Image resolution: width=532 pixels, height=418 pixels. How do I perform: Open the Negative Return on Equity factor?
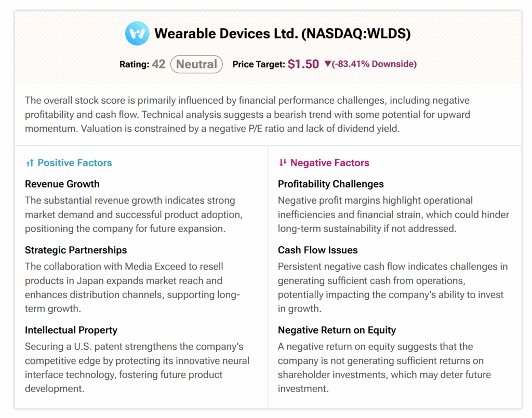[x=337, y=330]
